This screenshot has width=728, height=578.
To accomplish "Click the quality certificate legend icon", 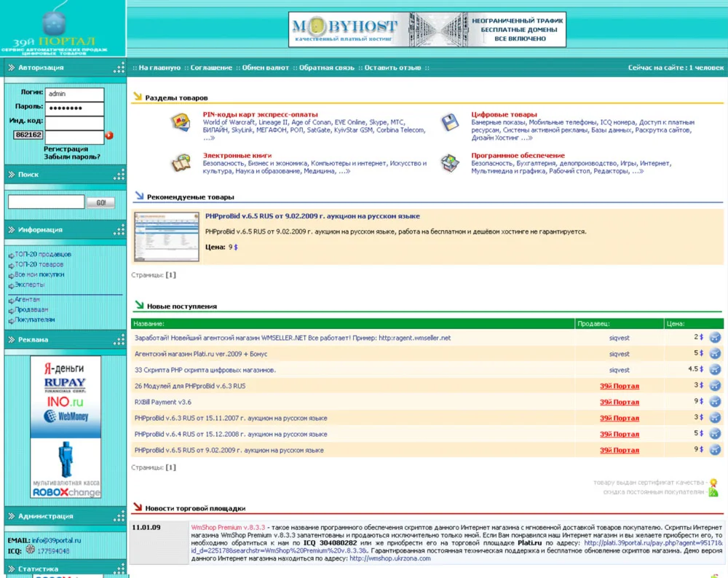I will click(713, 483).
